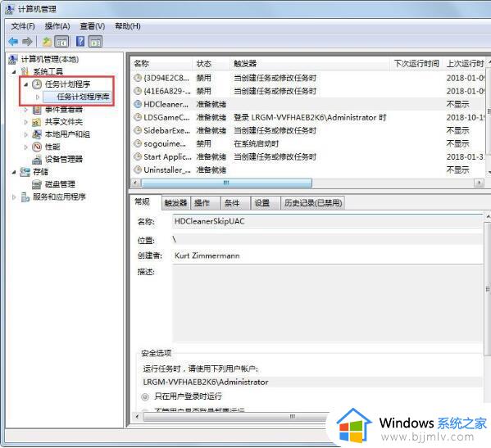
Task: Click the 任务计划程序 clock icon
Action: tap(37, 84)
